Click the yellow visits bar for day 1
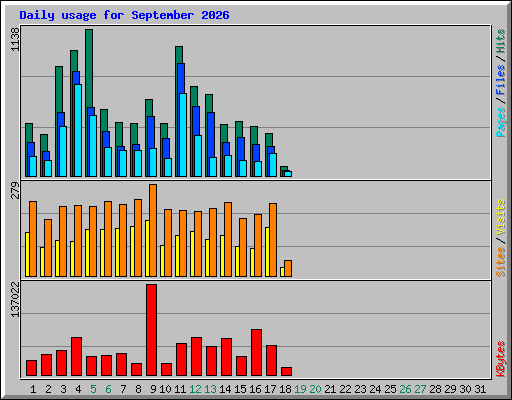 pyautogui.click(x=27, y=254)
